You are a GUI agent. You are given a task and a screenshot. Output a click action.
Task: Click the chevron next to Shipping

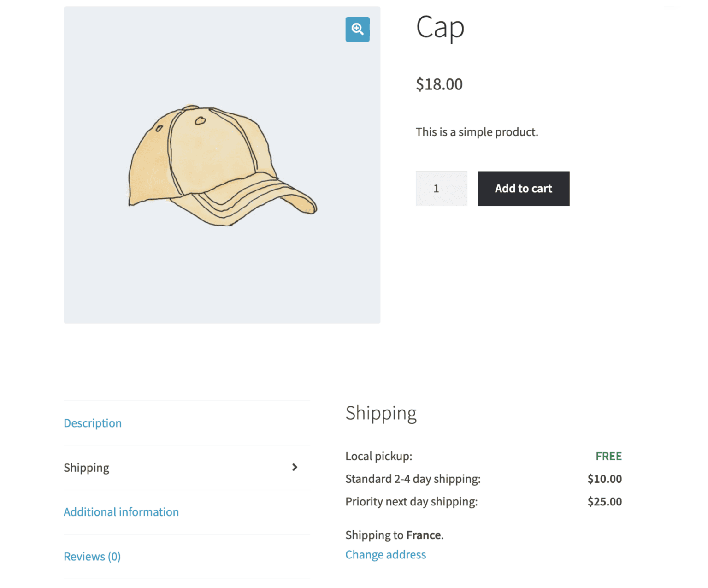point(295,467)
